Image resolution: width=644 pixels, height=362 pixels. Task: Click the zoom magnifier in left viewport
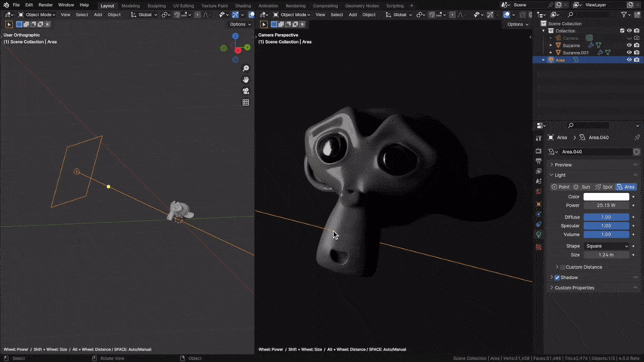(246, 69)
